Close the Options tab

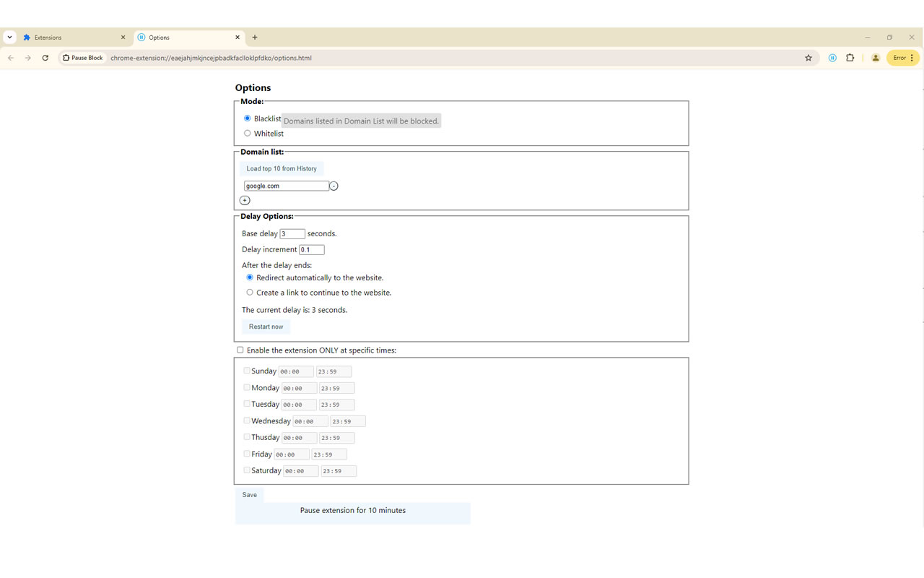coord(237,38)
